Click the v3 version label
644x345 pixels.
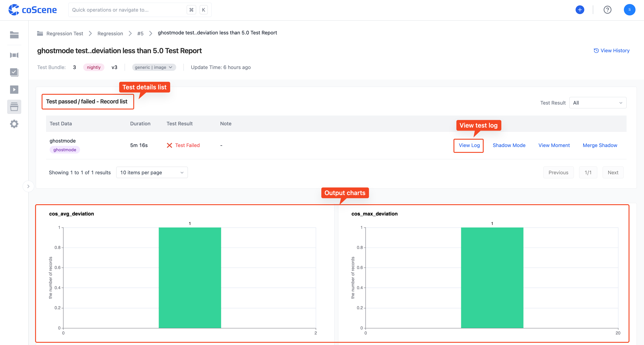114,67
